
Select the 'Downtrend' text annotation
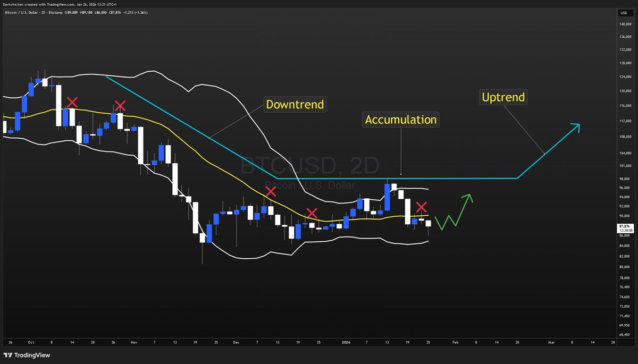(295, 104)
